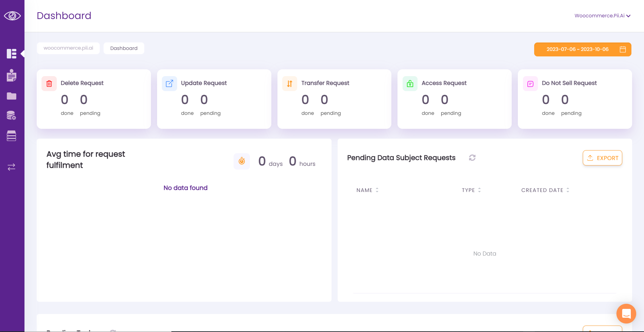Click the Update Request done count
The width and height of the screenshot is (644, 332).
click(x=185, y=100)
